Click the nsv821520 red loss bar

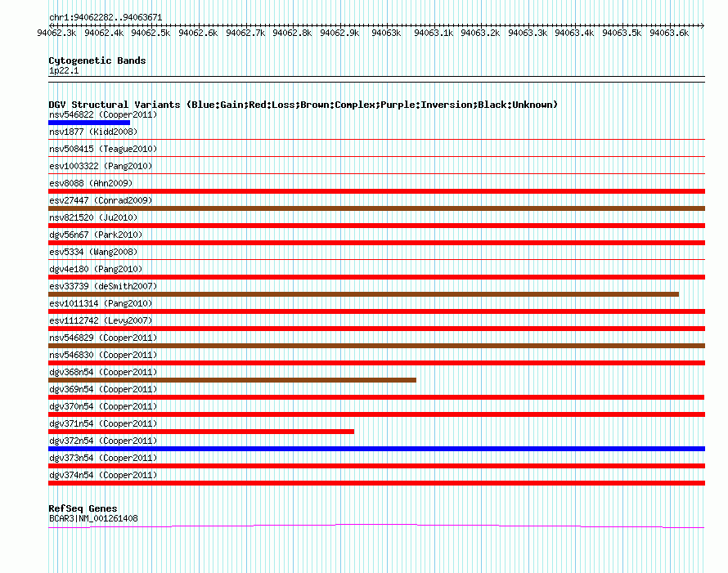pyautogui.click(x=376, y=226)
